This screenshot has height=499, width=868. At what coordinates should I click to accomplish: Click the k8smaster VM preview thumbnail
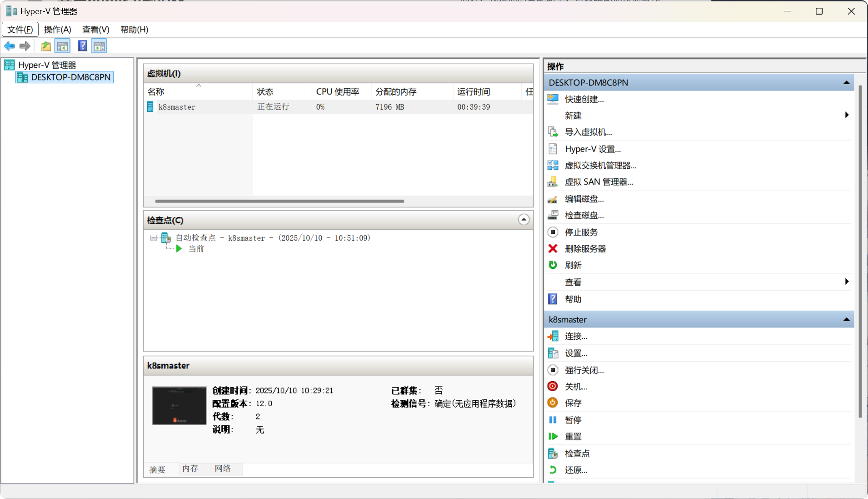coord(179,406)
